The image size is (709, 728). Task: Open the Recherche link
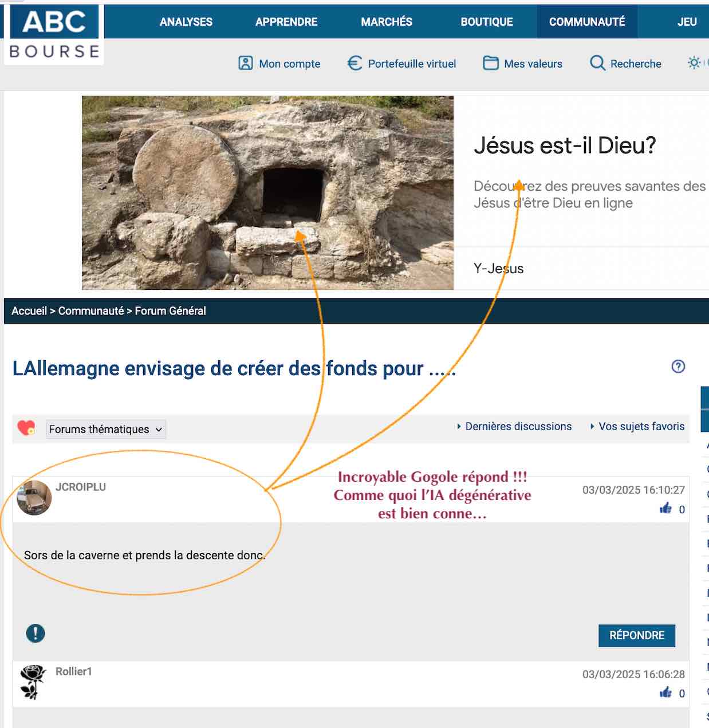click(636, 64)
